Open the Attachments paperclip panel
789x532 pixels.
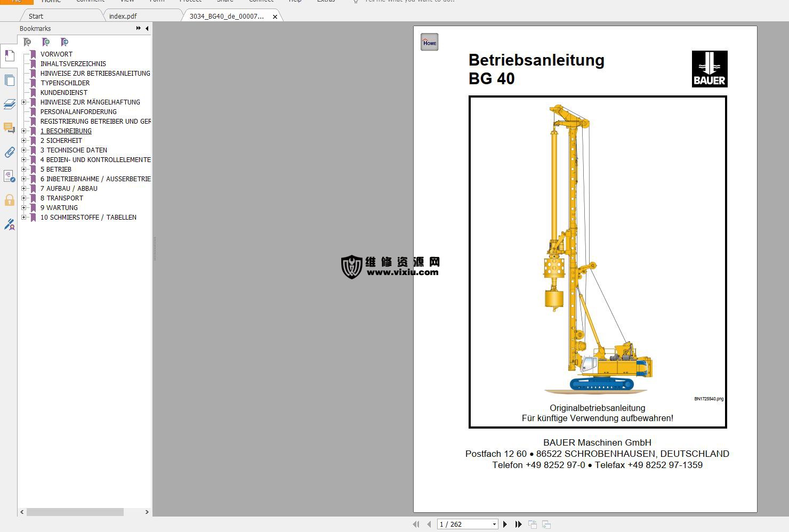click(x=9, y=152)
